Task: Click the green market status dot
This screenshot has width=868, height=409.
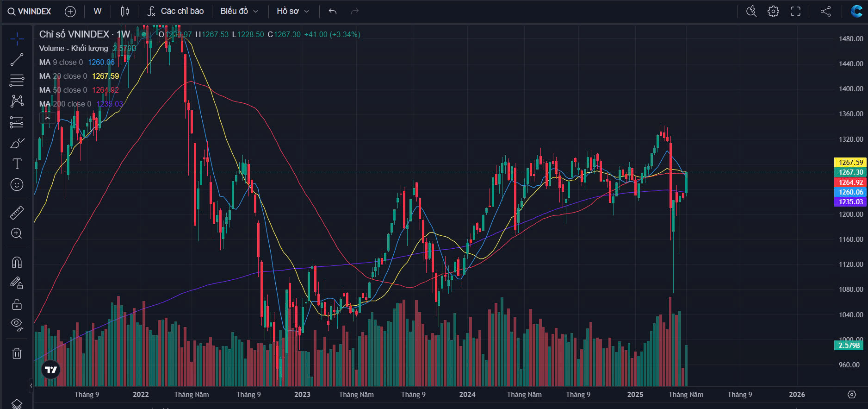Action: tap(144, 34)
